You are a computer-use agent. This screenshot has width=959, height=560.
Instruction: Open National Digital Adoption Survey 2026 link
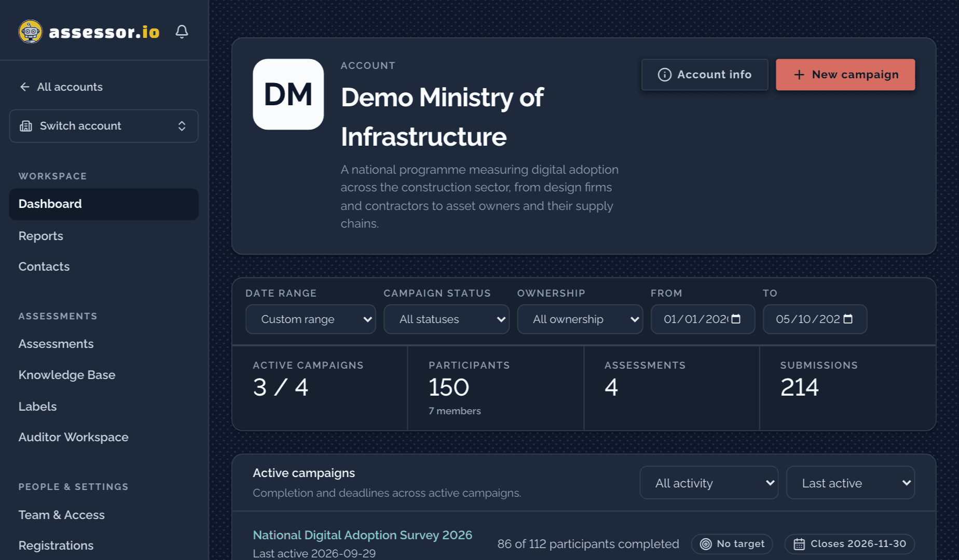tap(362, 535)
